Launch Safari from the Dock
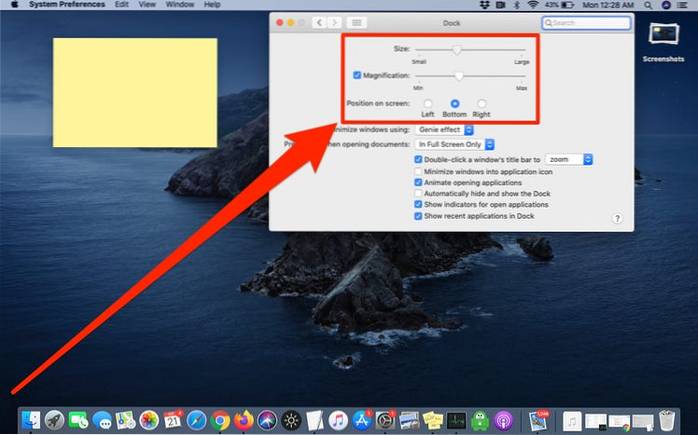Viewport: 698px width, 435px height. pos(196,420)
